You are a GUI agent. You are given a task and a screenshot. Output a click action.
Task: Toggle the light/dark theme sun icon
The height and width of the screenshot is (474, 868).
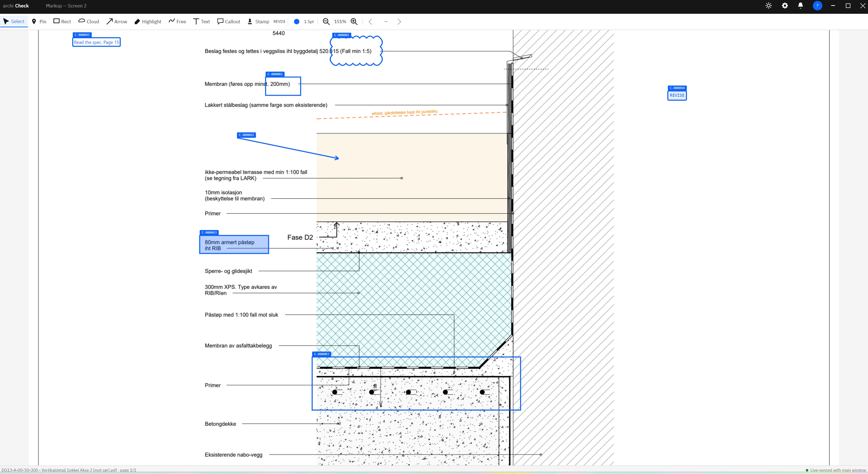[x=769, y=6]
